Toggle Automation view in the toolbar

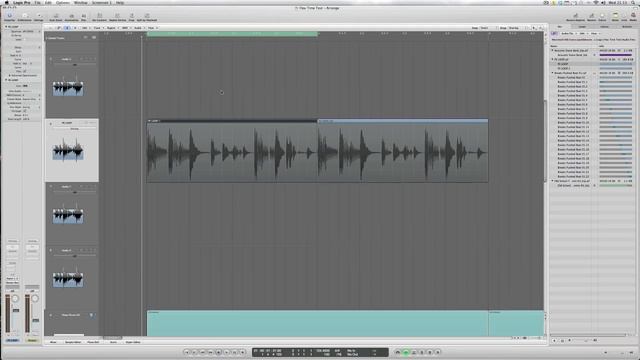click(71, 17)
